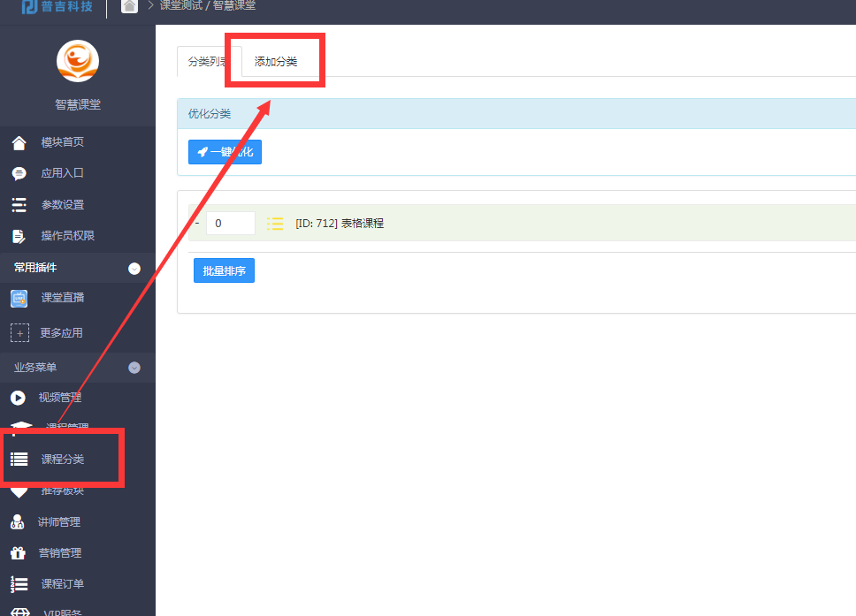856x616 pixels.
Task: Click the home icon in the breadcrumb
Action: click(x=129, y=6)
